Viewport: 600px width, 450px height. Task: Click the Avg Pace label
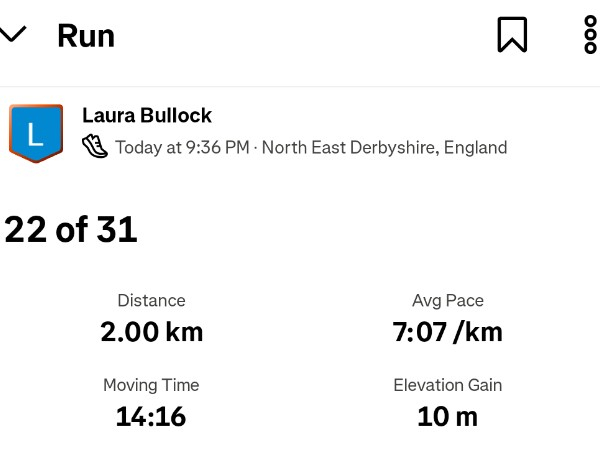tap(447, 300)
